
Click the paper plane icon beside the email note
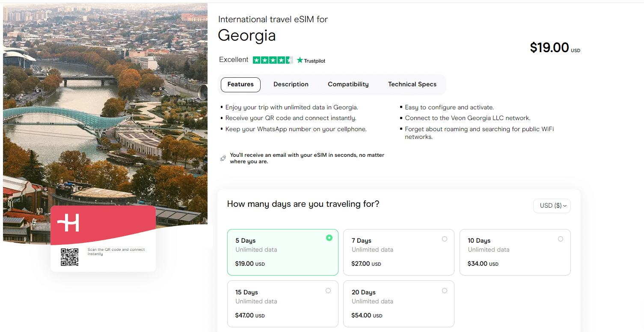[223, 158]
